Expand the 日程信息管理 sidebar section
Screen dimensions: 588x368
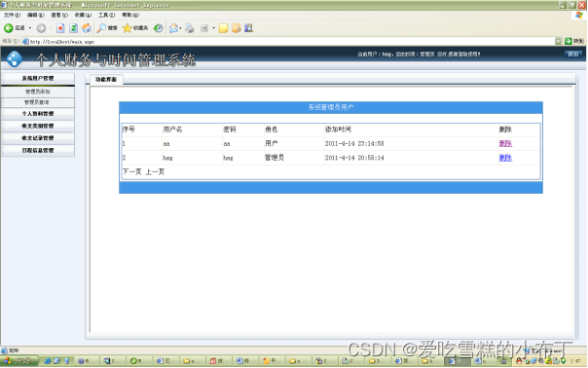click(38, 151)
